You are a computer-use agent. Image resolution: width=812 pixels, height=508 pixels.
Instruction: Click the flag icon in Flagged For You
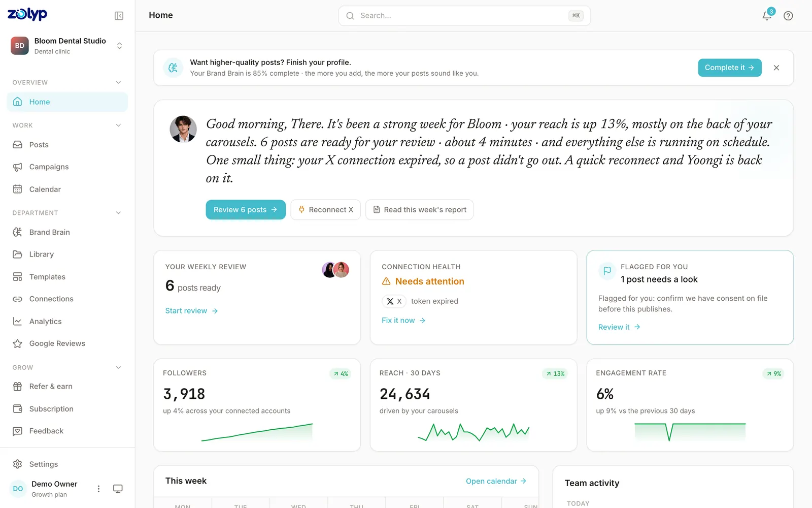(x=607, y=271)
